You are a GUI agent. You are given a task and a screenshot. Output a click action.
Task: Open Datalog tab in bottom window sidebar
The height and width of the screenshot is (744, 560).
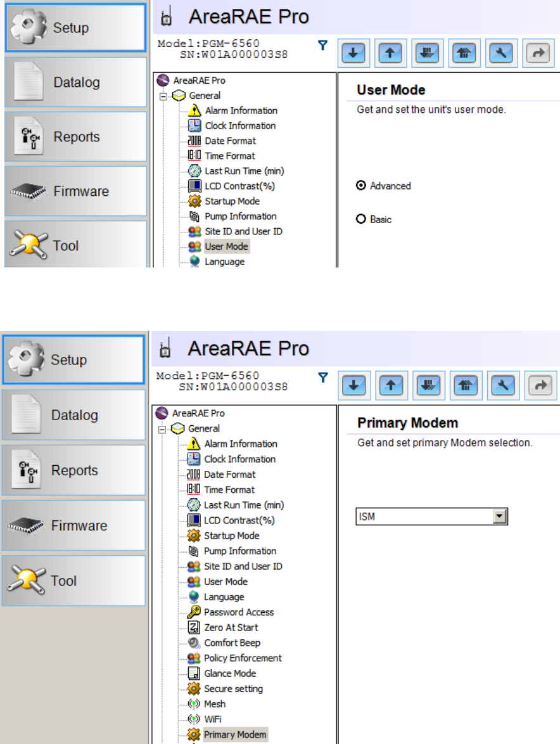pyautogui.click(x=73, y=415)
